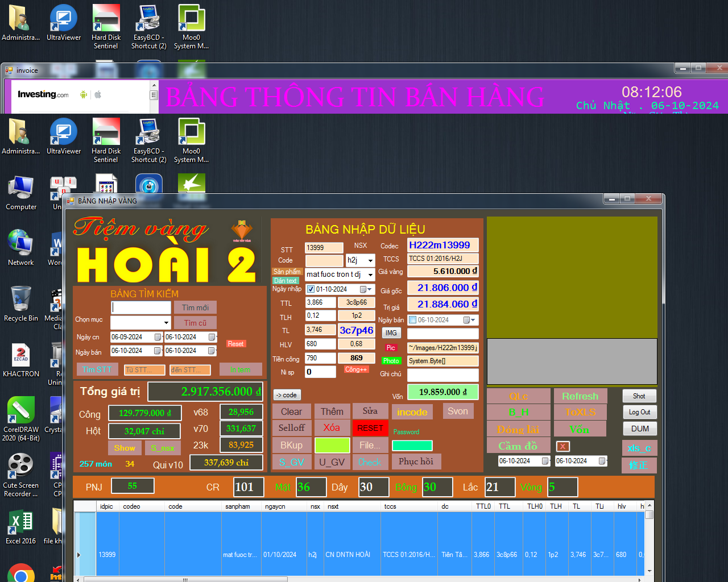Image resolution: width=728 pixels, height=582 pixels.
Task: Expand the NSX h2j dropdown
Action: click(370, 260)
